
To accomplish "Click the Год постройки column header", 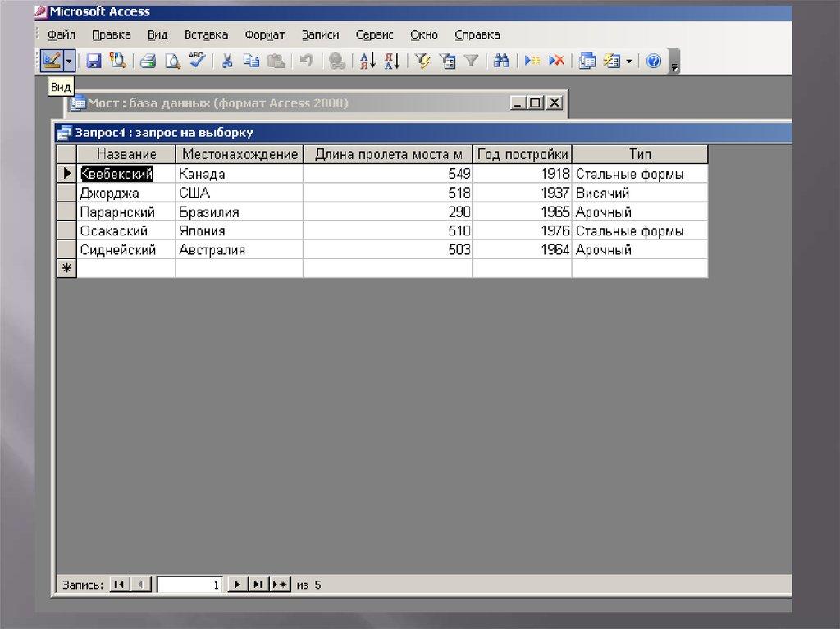I will 522,154.
